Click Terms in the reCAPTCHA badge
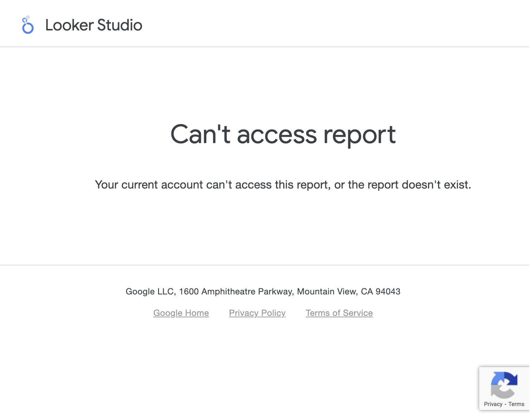The height and width of the screenshot is (420, 530). [x=516, y=404]
